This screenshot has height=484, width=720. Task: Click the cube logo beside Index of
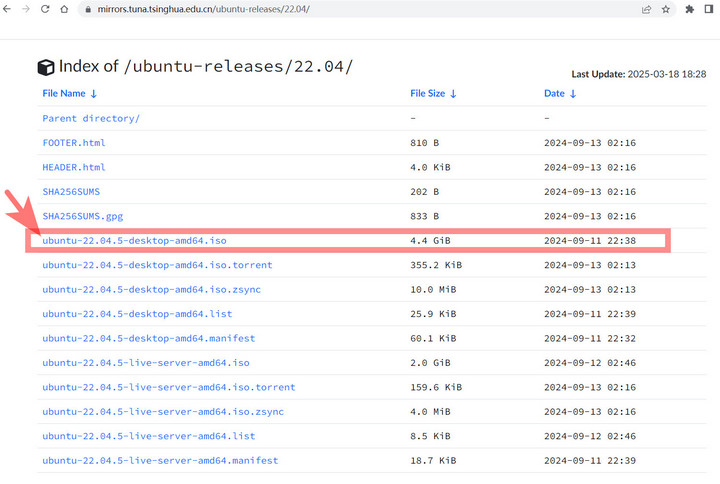pos(46,68)
